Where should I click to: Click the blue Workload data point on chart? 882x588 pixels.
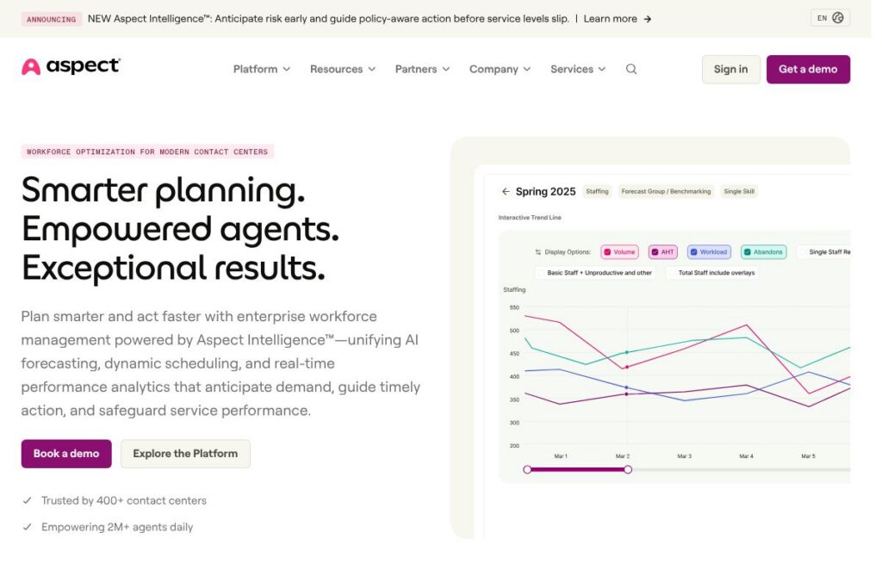point(627,387)
